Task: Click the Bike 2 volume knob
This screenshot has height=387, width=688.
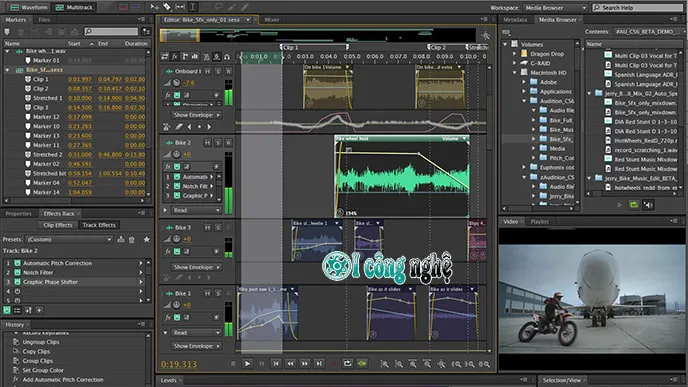Action: [176, 154]
